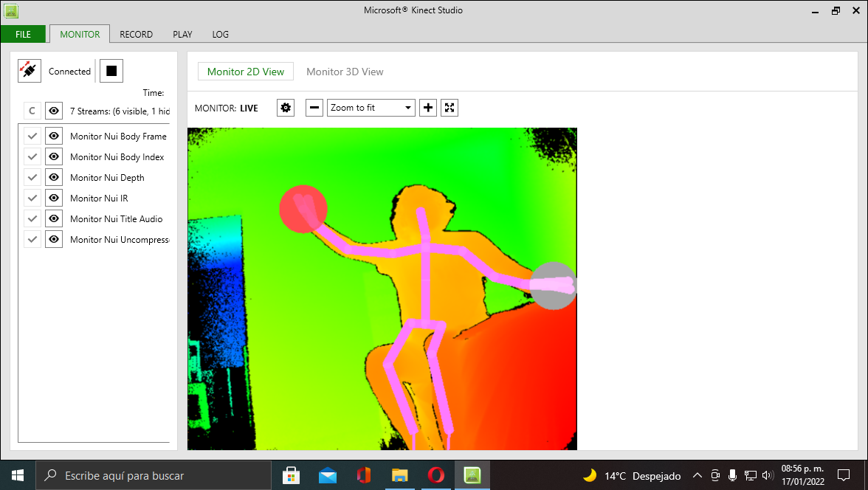
Task: Restore down the Kinect Studio window
Action: pos(836,10)
